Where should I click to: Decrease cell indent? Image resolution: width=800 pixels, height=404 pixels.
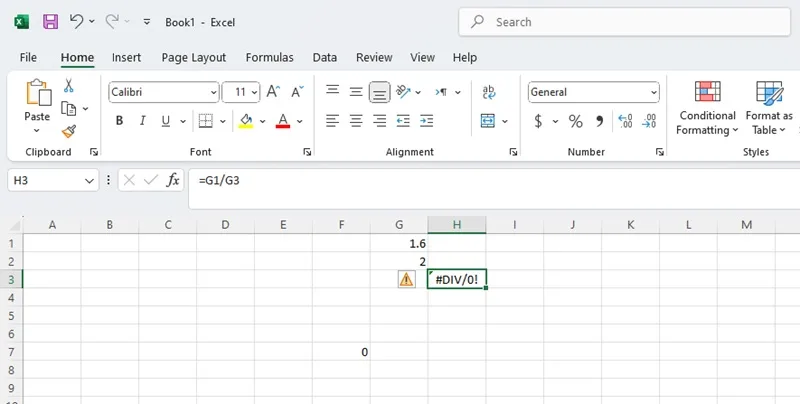point(403,121)
